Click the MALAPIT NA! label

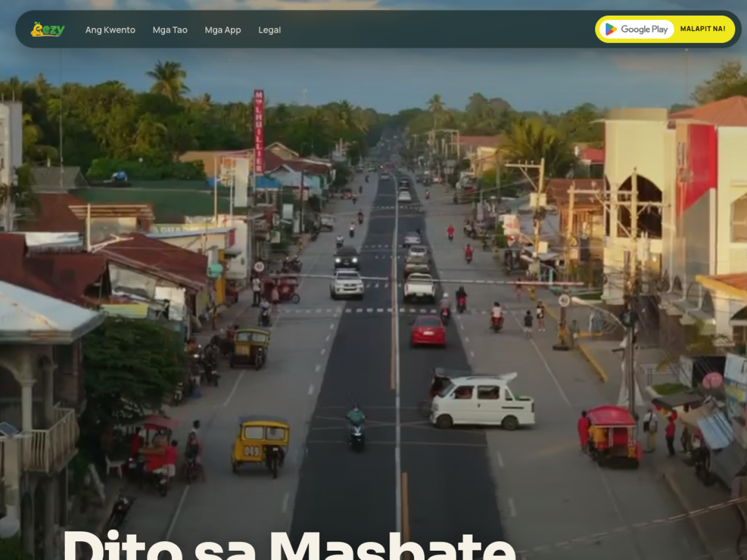(703, 29)
